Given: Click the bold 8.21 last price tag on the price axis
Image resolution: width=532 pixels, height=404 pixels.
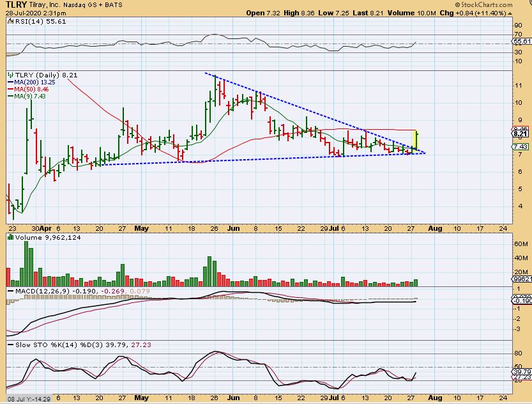Looking at the screenshot, I should coord(521,134).
